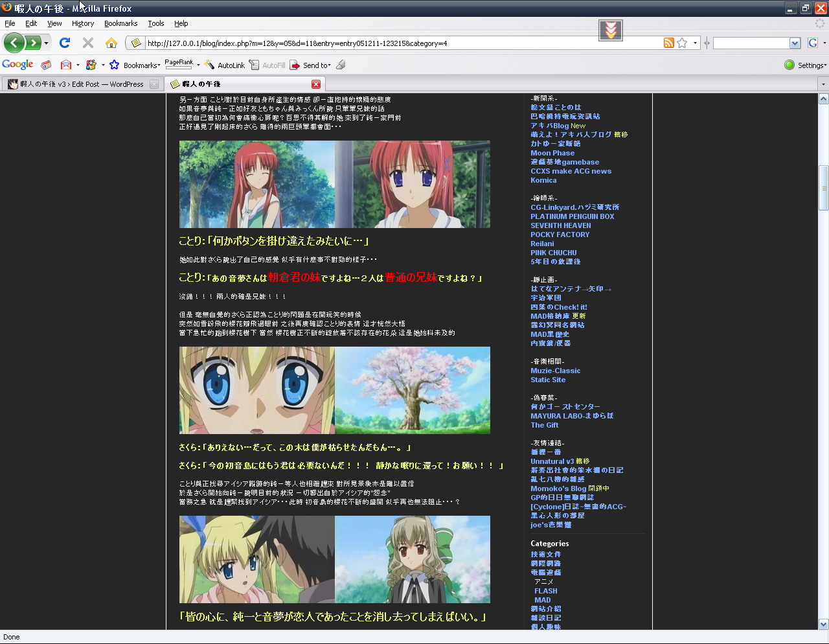Viewport: 829px width, 644px height.
Task: Go forward with the green forward arrow
Action: pos(33,43)
